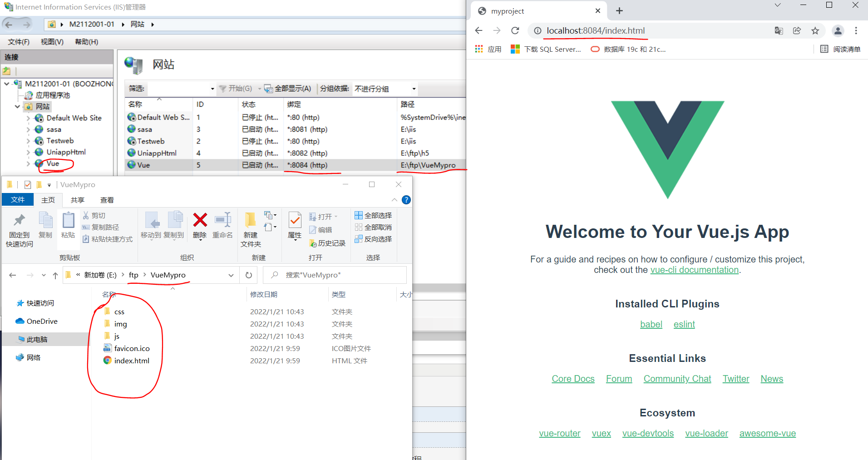Image resolution: width=868 pixels, height=460 pixels.
Task: Open the Chrome translate icon
Action: point(779,30)
